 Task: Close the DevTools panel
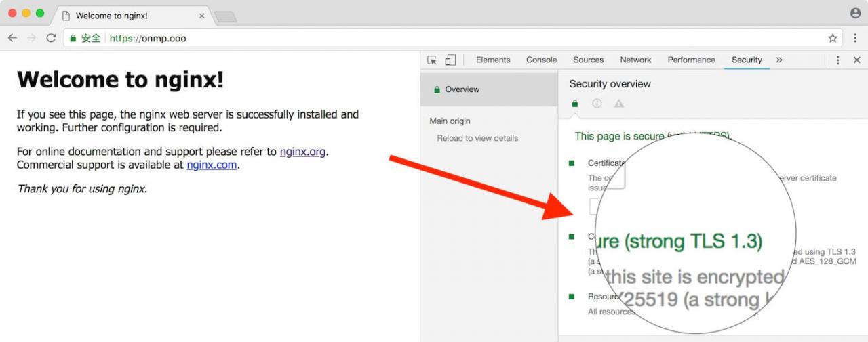[856, 60]
